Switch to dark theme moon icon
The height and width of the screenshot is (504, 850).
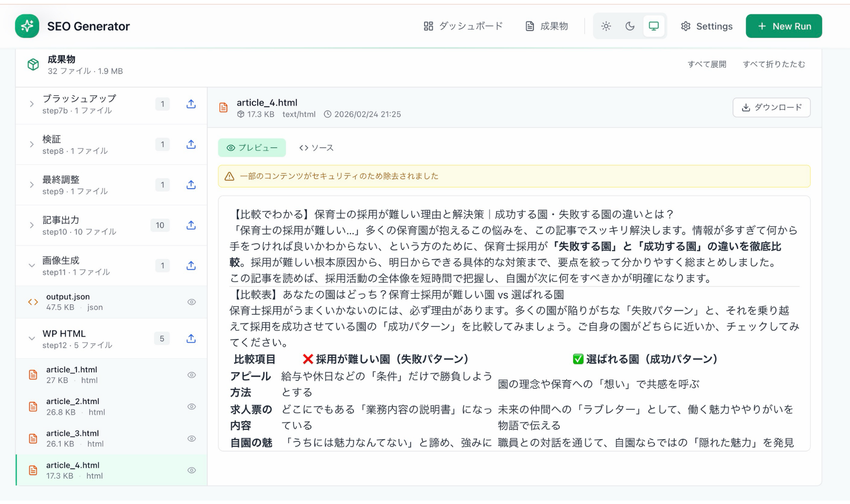coord(630,26)
